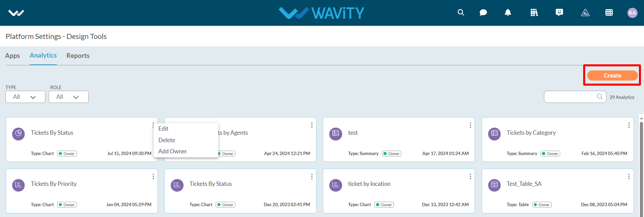Viewport: 644px width, 217px height.
Task: Click the scrollbar up arrow
Action: click(x=641, y=118)
